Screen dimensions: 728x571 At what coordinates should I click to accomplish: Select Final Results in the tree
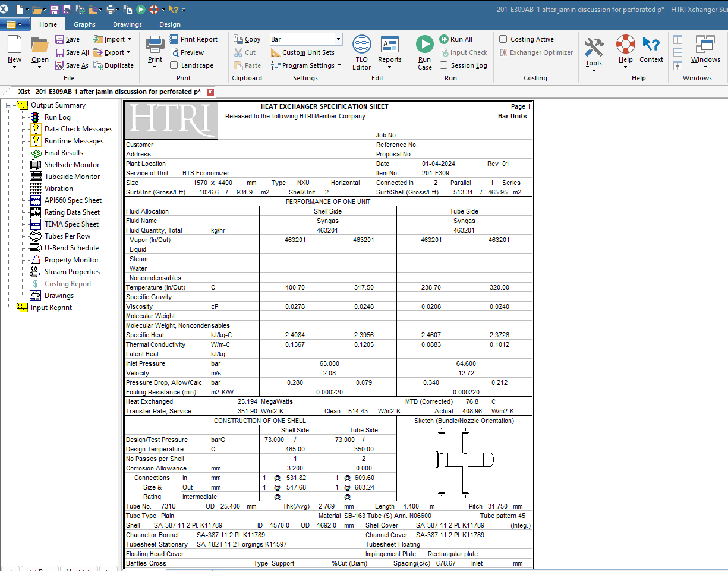(x=64, y=153)
